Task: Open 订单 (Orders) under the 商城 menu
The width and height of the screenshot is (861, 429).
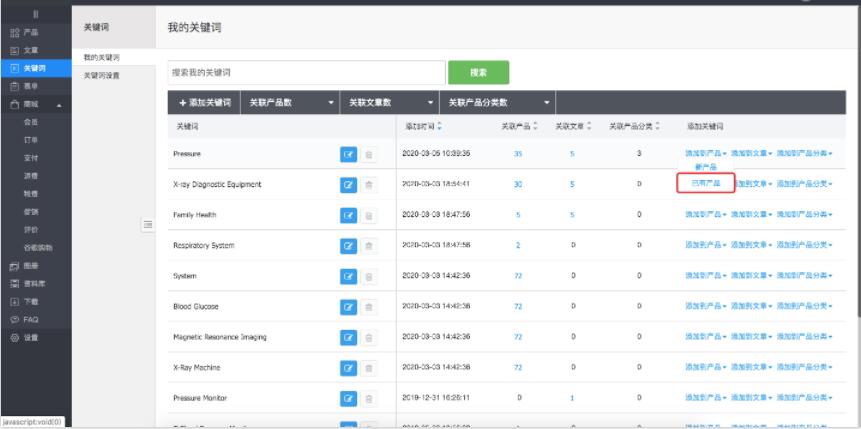Action: (x=31, y=138)
